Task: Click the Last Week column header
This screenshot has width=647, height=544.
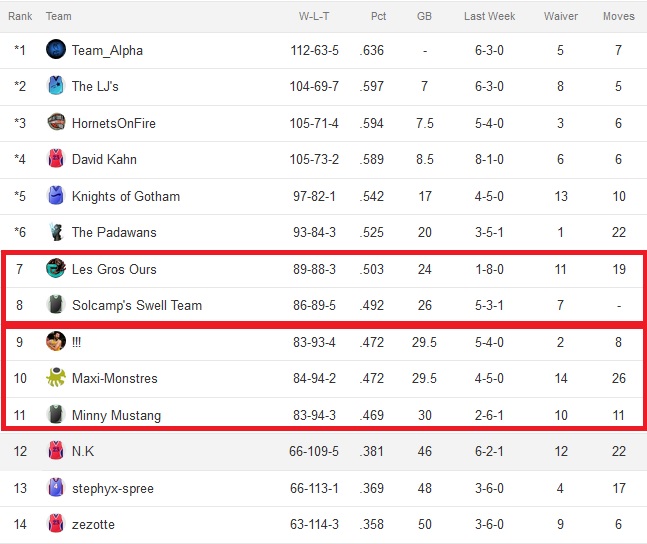Action: pos(489,16)
